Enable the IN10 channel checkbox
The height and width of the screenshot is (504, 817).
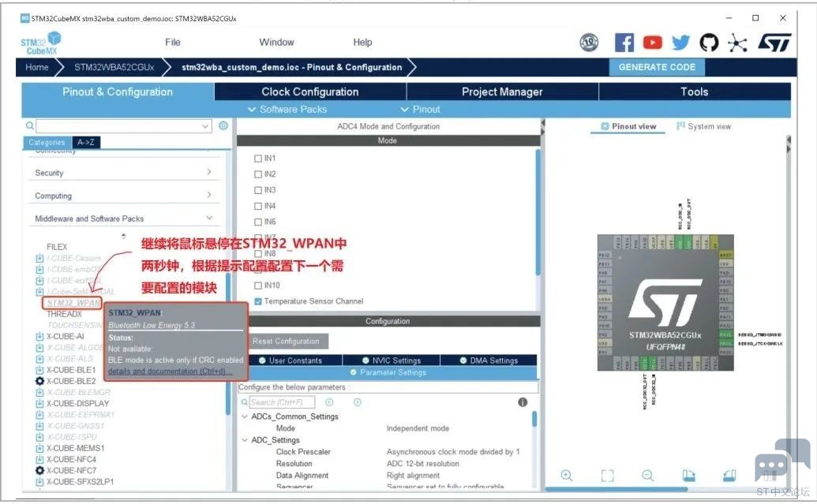tap(258, 286)
